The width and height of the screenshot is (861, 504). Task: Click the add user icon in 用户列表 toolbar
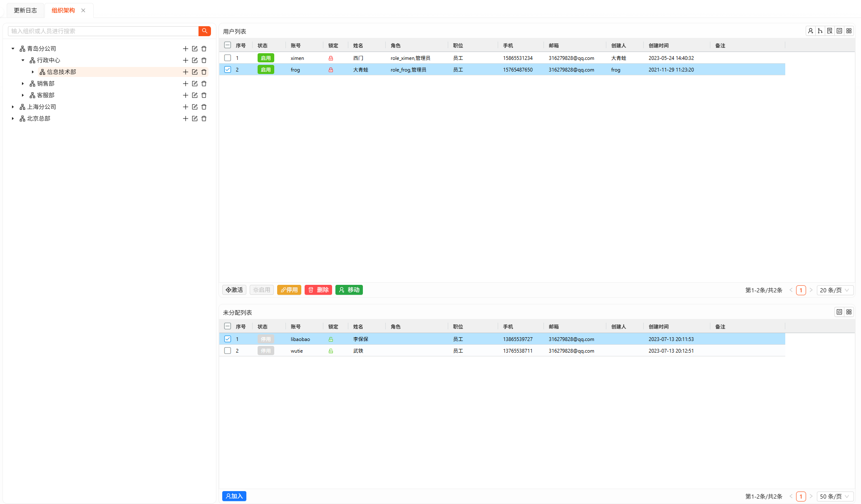tap(810, 31)
